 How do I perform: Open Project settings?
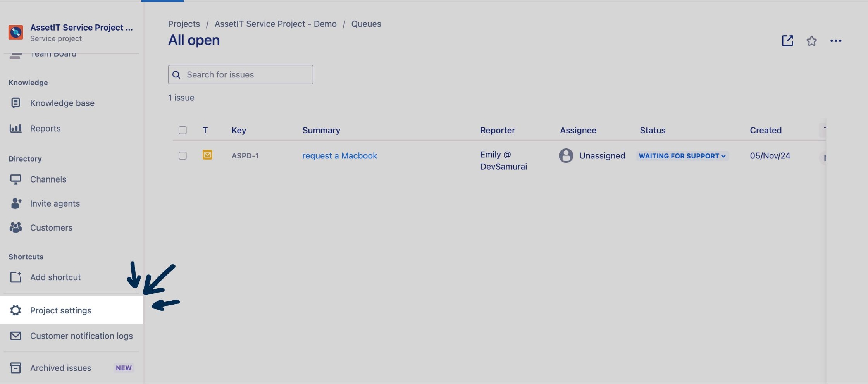(61, 310)
